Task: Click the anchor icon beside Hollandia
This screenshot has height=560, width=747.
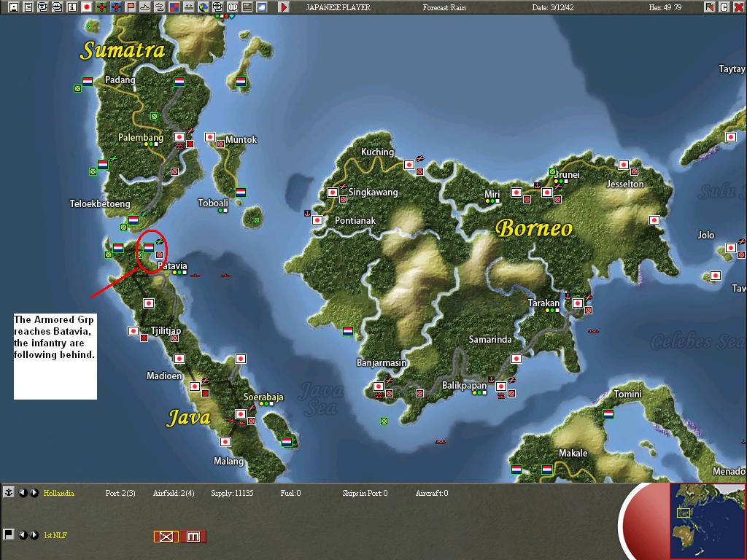Action: (9, 492)
